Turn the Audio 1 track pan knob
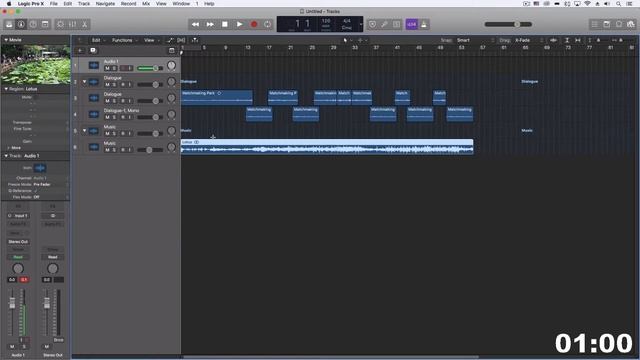The width and height of the screenshot is (640, 360). (x=171, y=65)
